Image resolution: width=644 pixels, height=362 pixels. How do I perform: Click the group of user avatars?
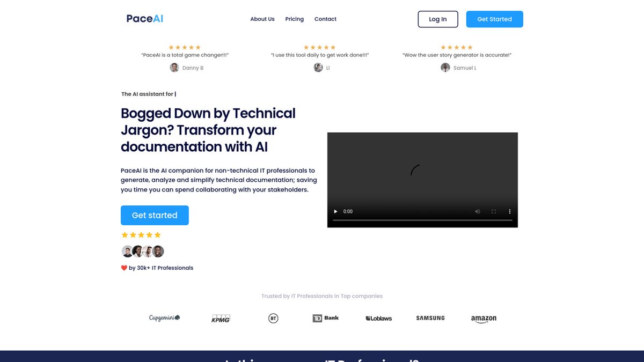point(143,252)
